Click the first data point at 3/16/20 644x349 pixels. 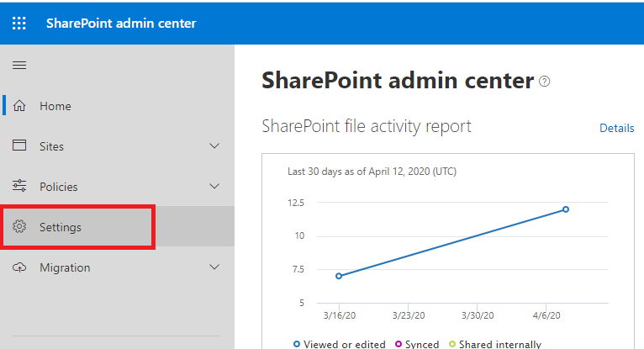(338, 276)
